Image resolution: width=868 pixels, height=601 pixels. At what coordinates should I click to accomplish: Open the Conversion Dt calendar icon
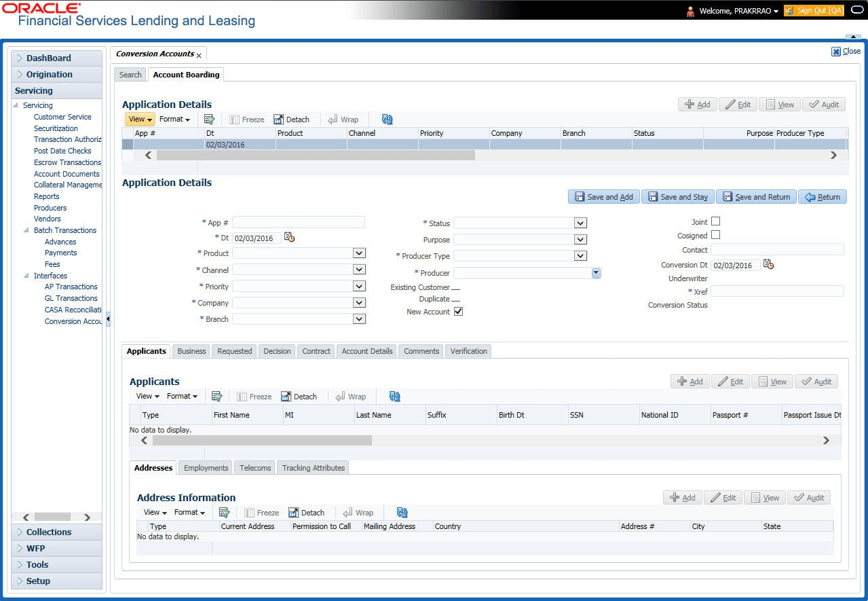tap(768, 265)
